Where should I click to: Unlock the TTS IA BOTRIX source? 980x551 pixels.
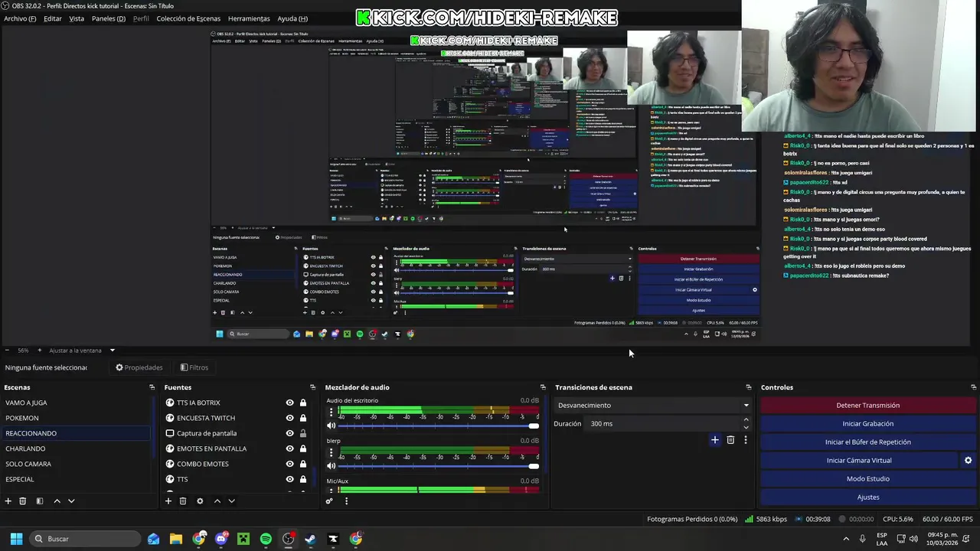[x=303, y=403]
